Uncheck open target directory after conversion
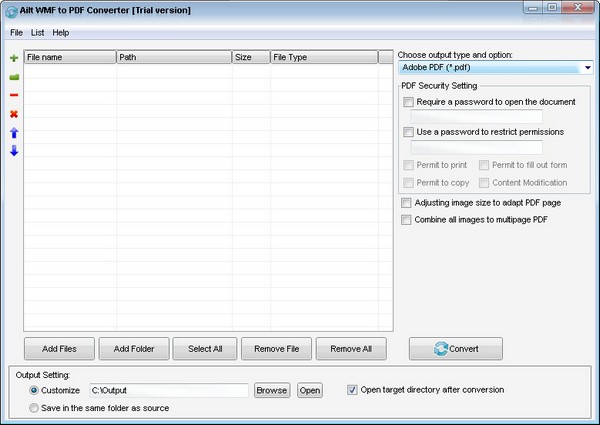The width and height of the screenshot is (600, 425). tap(352, 390)
